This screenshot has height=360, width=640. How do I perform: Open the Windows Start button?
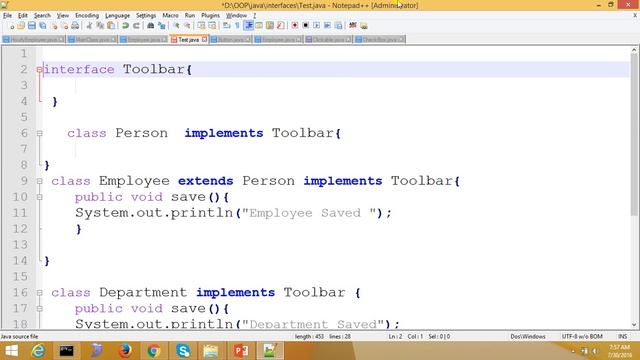pyautogui.click(x=11, y=351)
